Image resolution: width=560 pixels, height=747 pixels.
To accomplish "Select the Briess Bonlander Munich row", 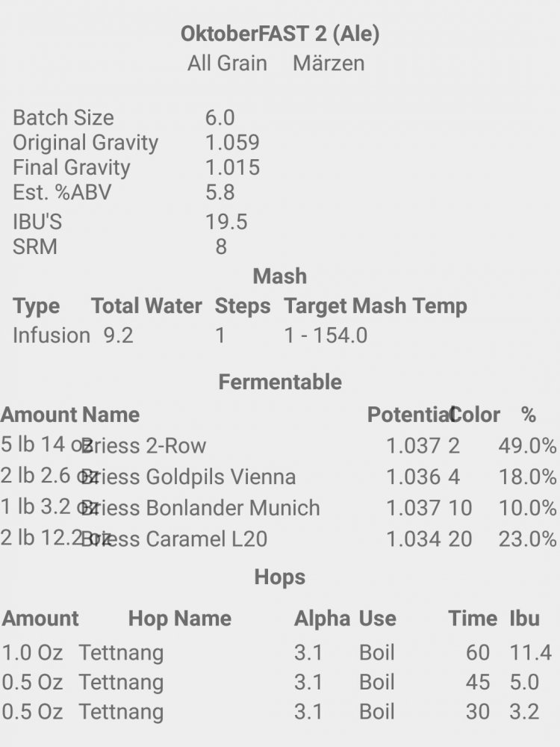I will (279, 507).
